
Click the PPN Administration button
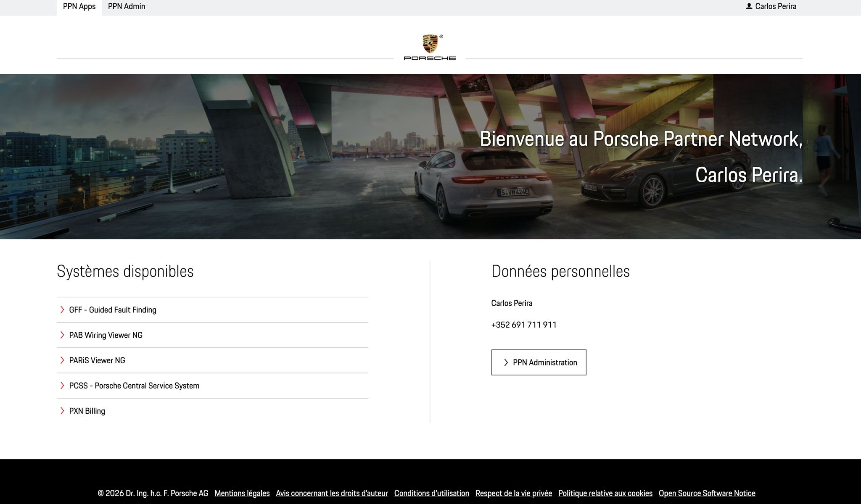tap(539, 362)
